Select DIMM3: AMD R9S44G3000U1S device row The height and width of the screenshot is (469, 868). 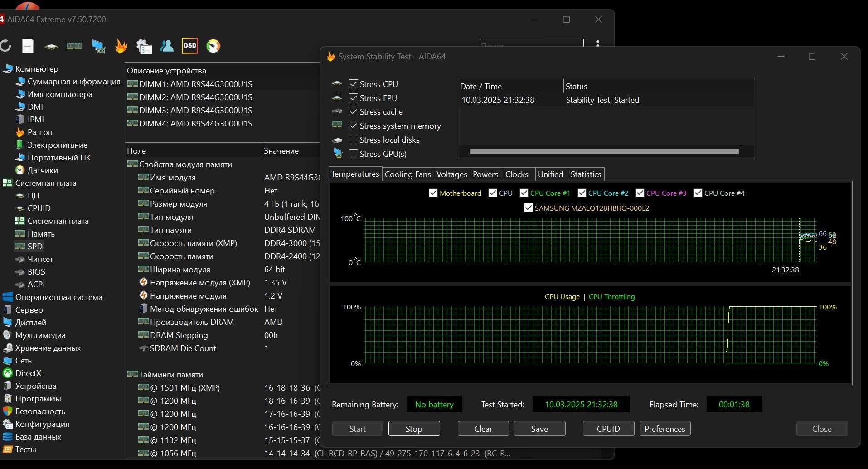[222, 110]
